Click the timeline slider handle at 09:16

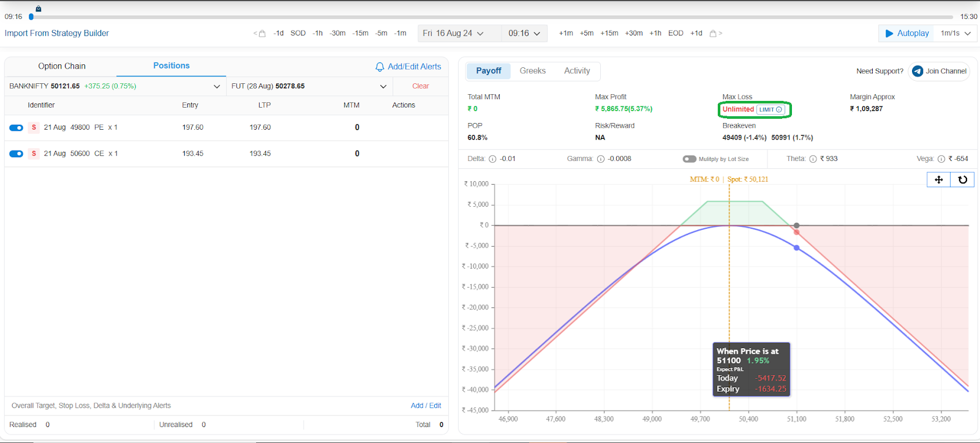[31, 17]
